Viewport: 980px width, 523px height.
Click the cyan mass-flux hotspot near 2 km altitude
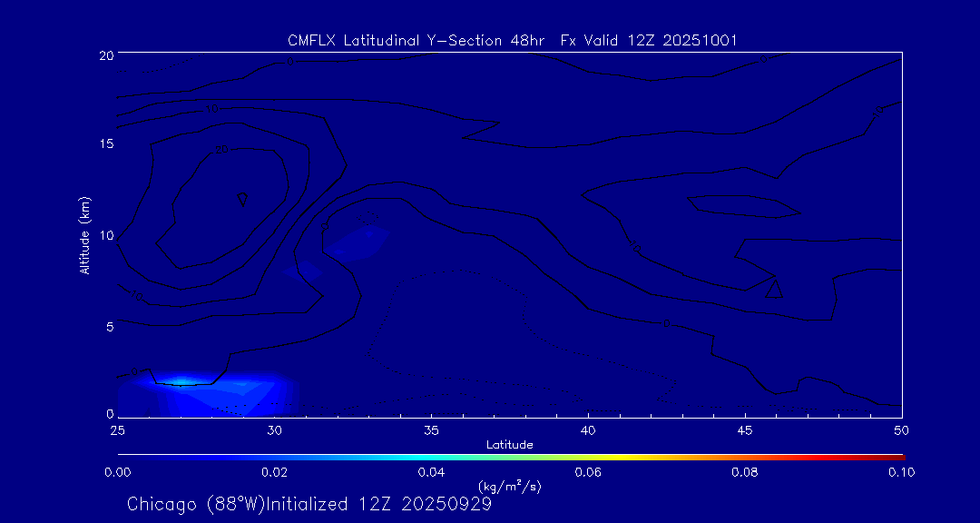coord(182,381)
